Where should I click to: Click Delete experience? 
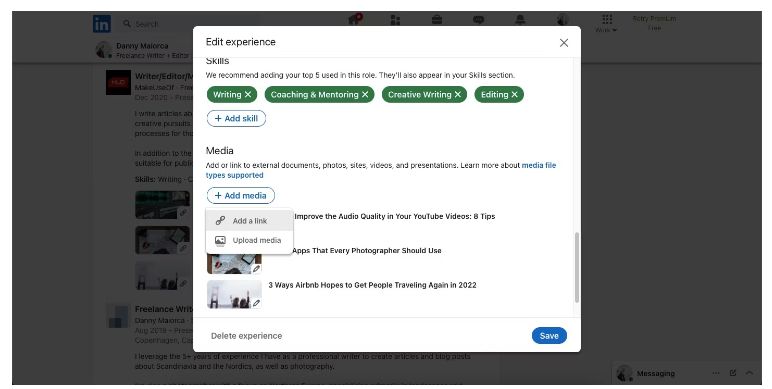(246, 336)
